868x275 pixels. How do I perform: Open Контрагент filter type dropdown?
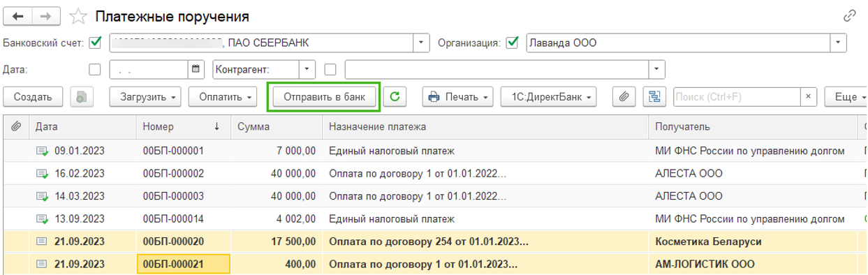(x=307, y=69)
